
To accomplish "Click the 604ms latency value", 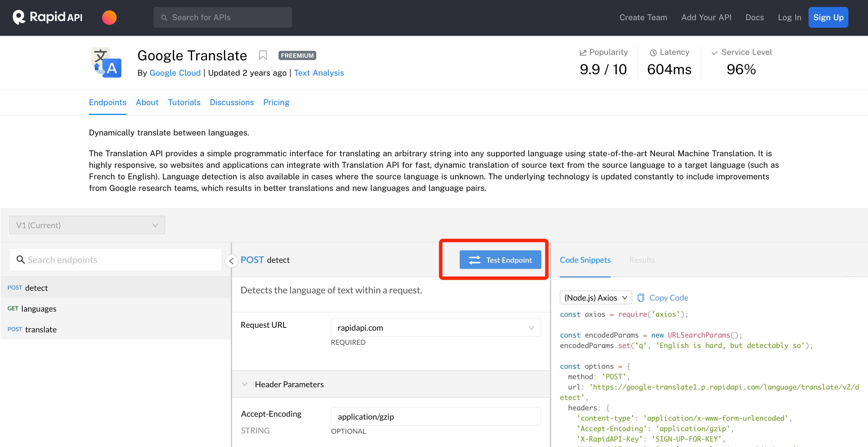I will 669,69.
